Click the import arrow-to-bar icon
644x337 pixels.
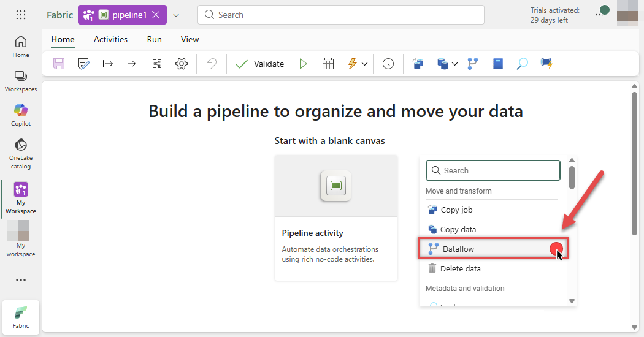[132, 64]
